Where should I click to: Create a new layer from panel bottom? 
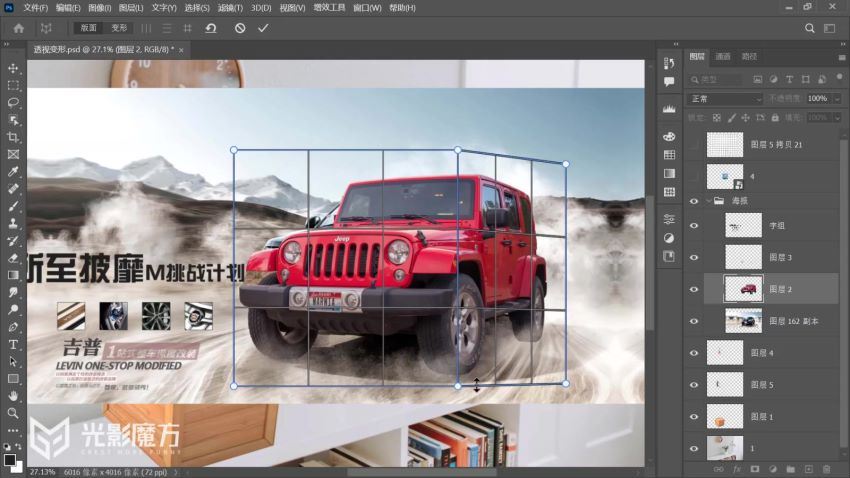coord(808,469)
